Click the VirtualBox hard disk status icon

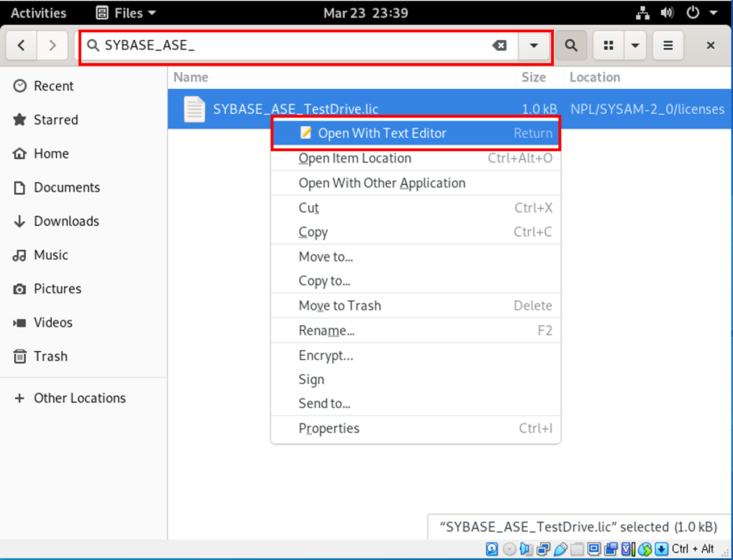coord(492,549)
